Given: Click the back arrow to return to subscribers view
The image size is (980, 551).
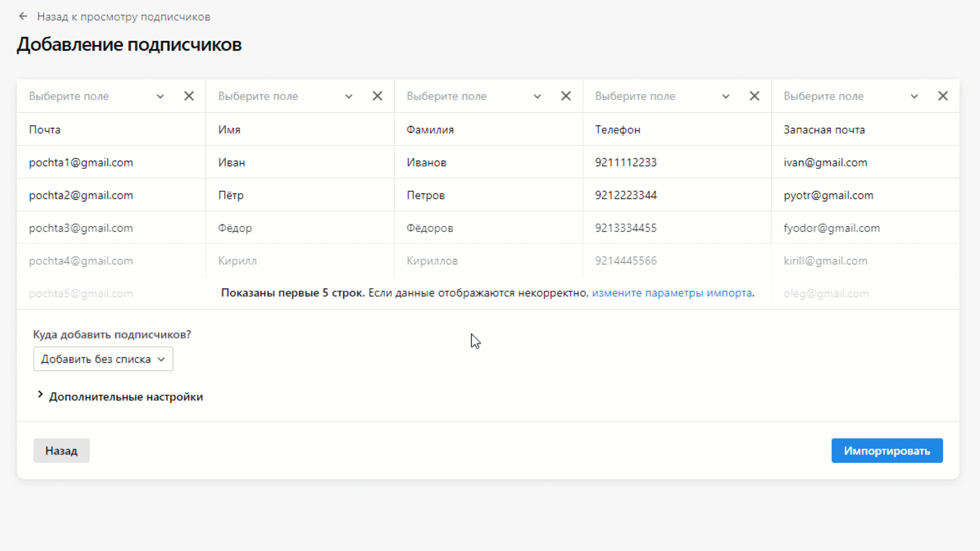Looking at the screenshot, I should [x=23, y=16].
